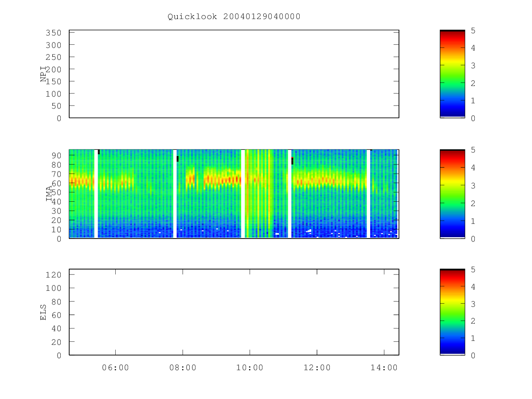Click the 80 tick on ELS axis

pyautogui.click(x=55, y=301)
